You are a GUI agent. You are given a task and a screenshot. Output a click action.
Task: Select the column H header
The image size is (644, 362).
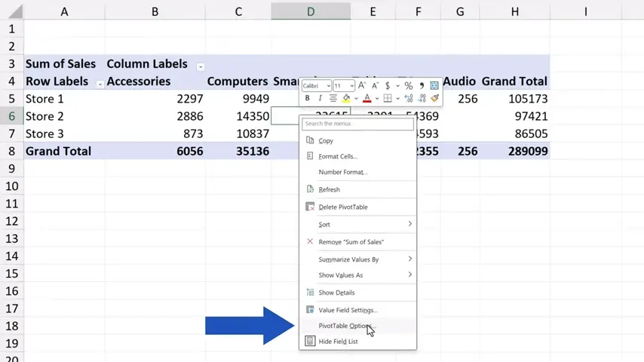514,11
